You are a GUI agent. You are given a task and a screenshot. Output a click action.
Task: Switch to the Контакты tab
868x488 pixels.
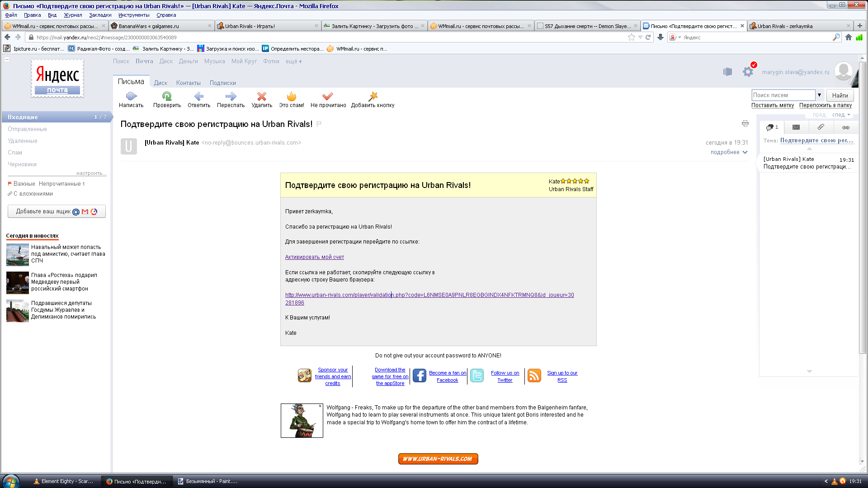tap(189, 83)
